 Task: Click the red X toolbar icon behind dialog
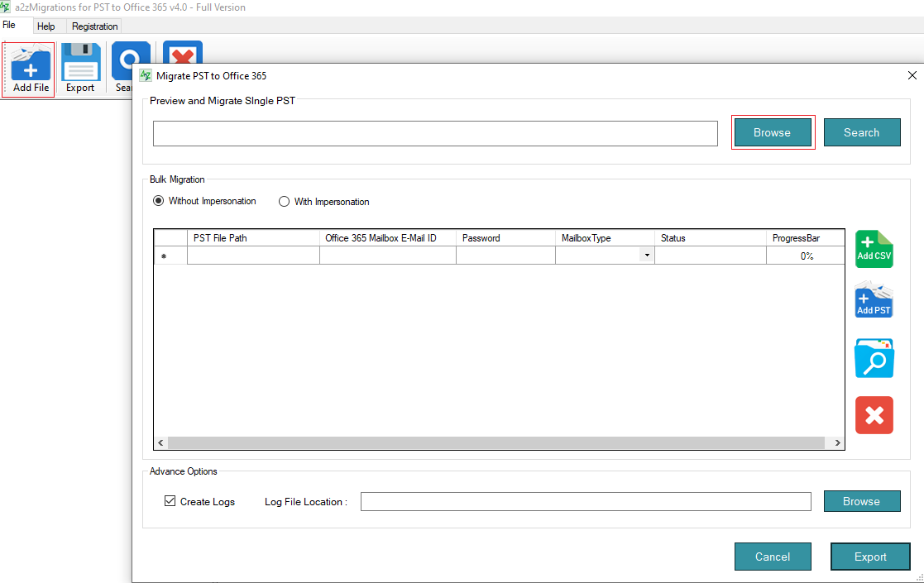click(x=183, y=52)
